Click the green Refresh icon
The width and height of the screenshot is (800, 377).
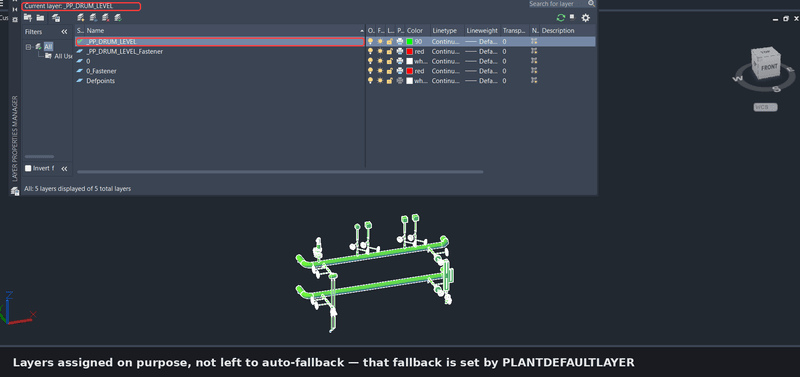pyautogui.click(x=561, y=18)
